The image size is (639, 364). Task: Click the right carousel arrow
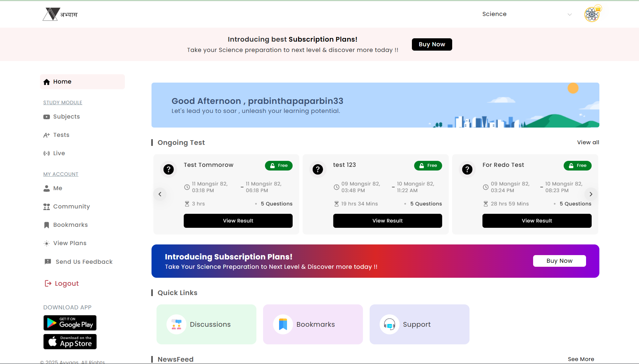(591, 194)
